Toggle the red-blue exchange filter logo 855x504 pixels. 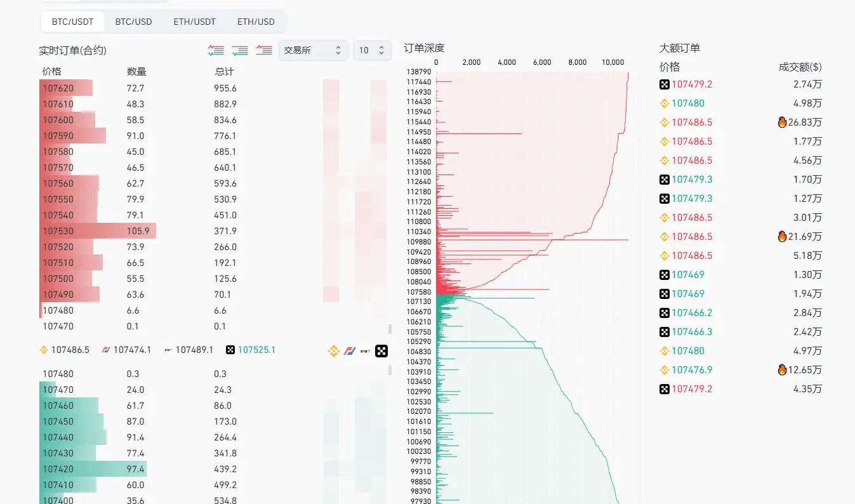click(x=350, y=350)
